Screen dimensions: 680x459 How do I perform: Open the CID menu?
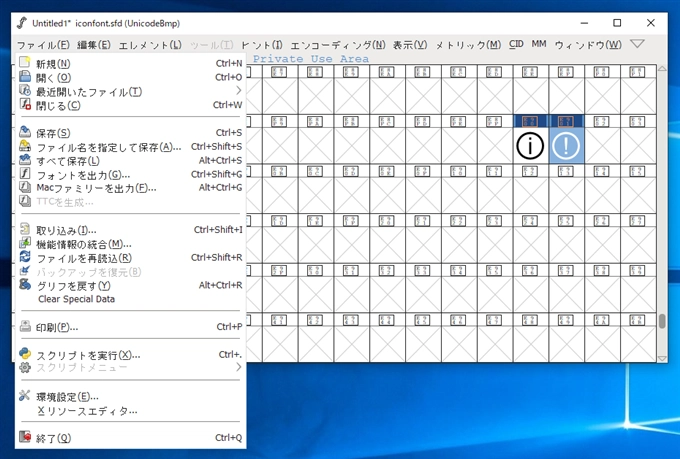pos(516,44)
